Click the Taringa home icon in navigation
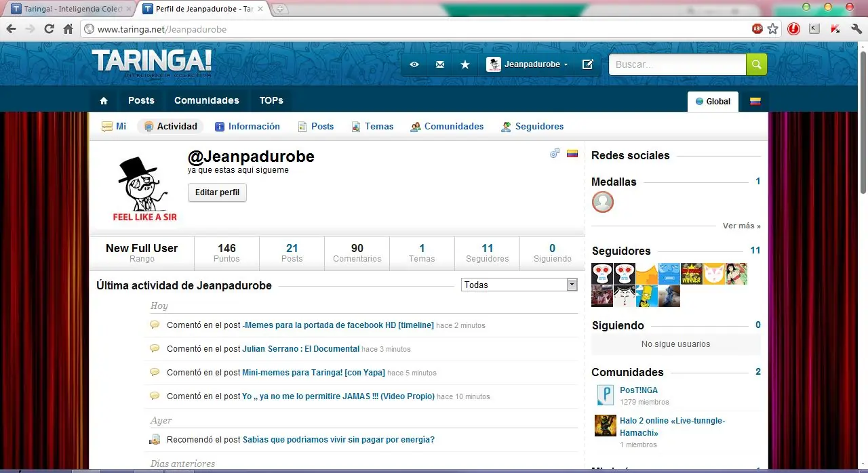The height and width of the screenshot is (473, 868). point(104,100)
